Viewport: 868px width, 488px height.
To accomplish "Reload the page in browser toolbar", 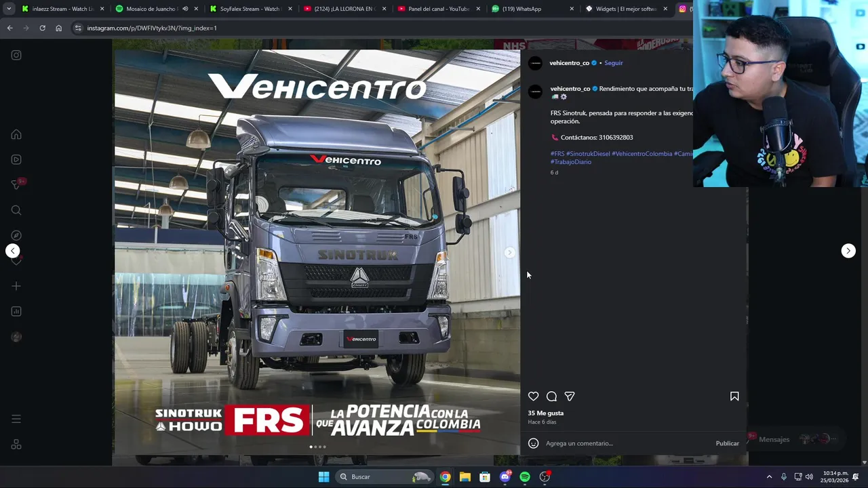I will (42, 28).
